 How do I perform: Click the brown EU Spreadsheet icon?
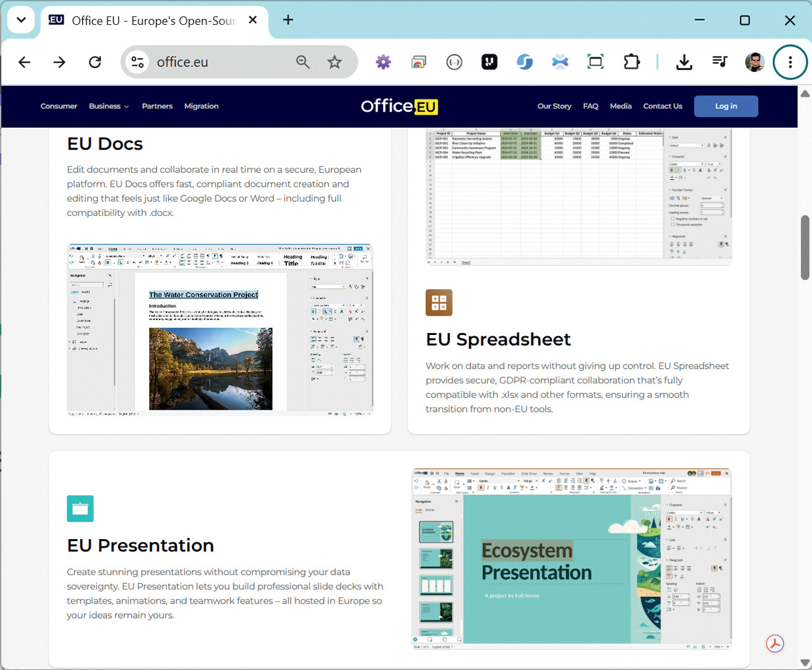(439, 303)
